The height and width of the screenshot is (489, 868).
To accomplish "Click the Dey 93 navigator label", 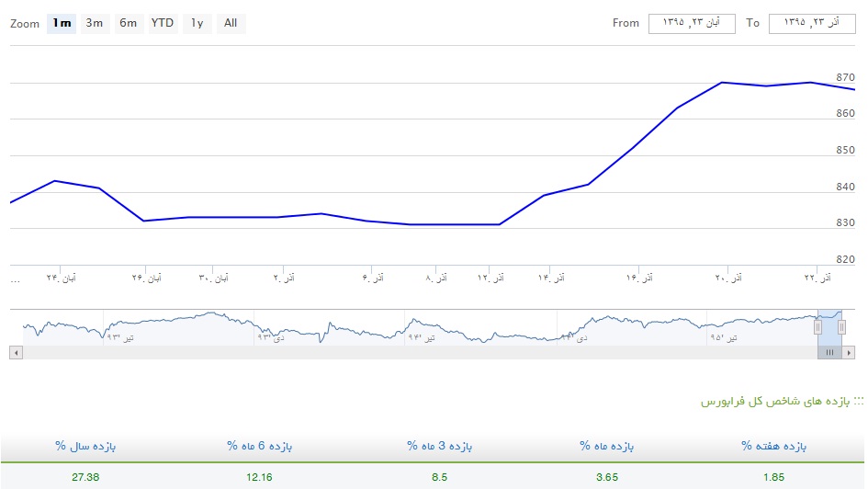I will 271,337.
